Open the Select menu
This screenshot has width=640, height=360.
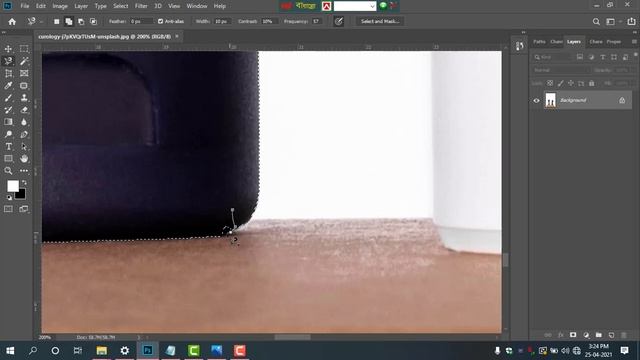pos(120,6)
